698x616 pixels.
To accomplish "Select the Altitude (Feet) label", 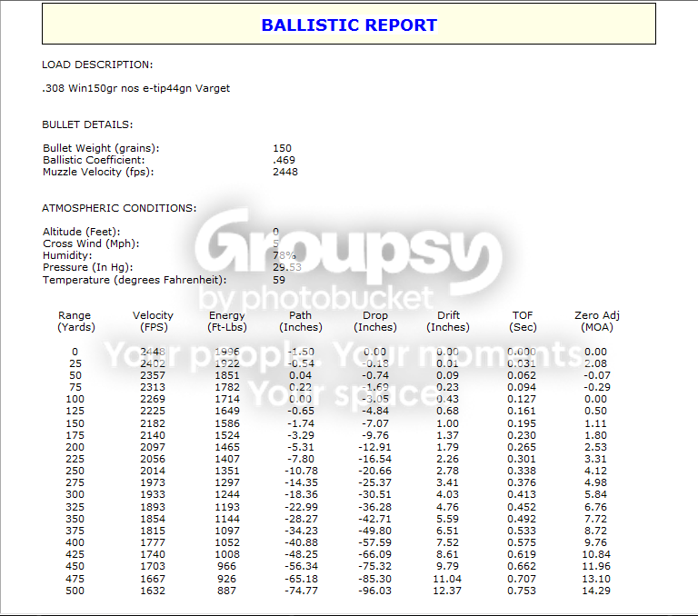I will [x=81, y=232].
